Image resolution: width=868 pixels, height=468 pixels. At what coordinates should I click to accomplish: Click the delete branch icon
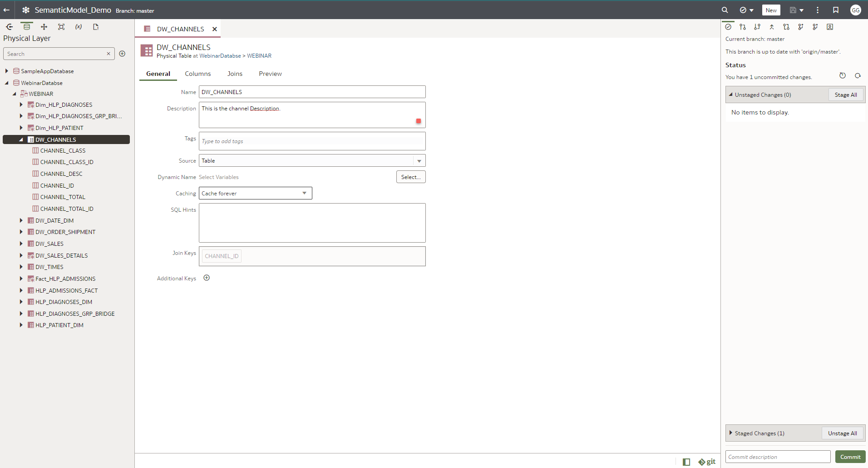815,27
